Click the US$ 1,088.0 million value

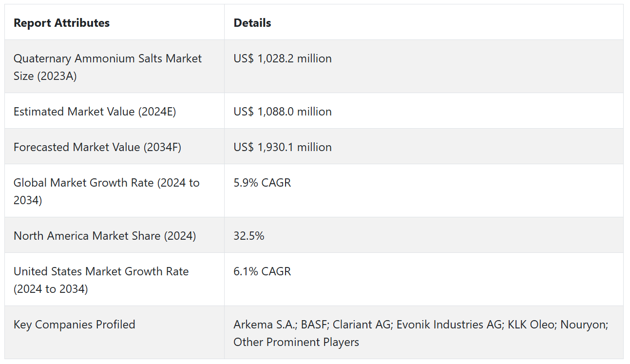[x=283, y=112]
